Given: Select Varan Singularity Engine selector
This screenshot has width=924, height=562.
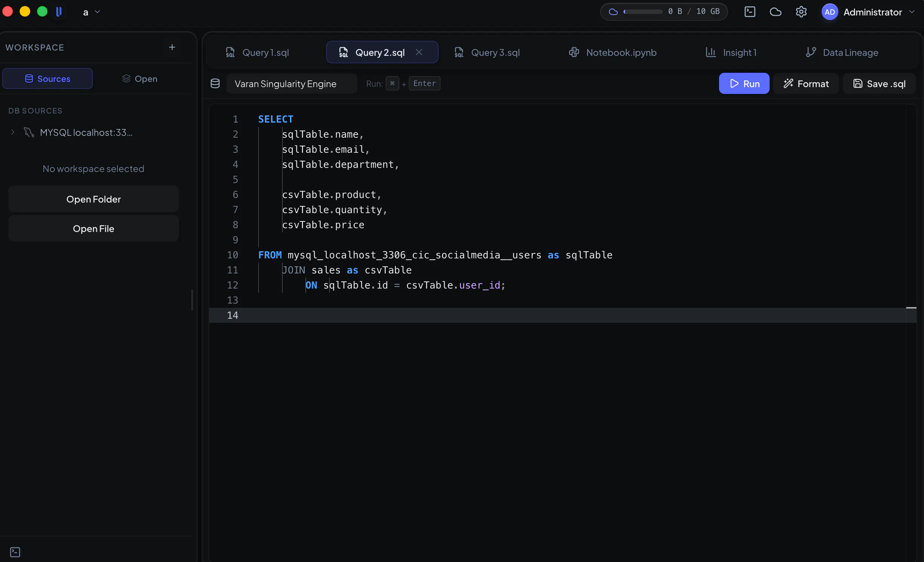Looking at the screenshot, I should 291,83.
